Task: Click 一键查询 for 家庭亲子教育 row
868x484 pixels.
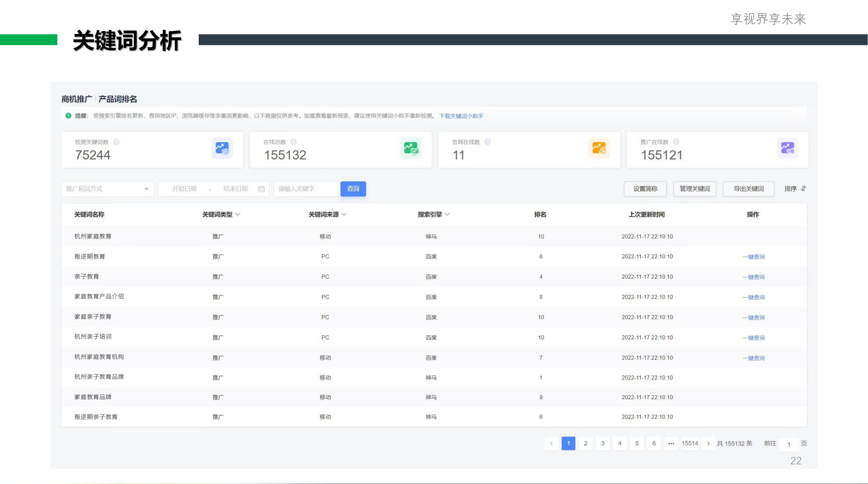Action: click(x=753, y=318)
